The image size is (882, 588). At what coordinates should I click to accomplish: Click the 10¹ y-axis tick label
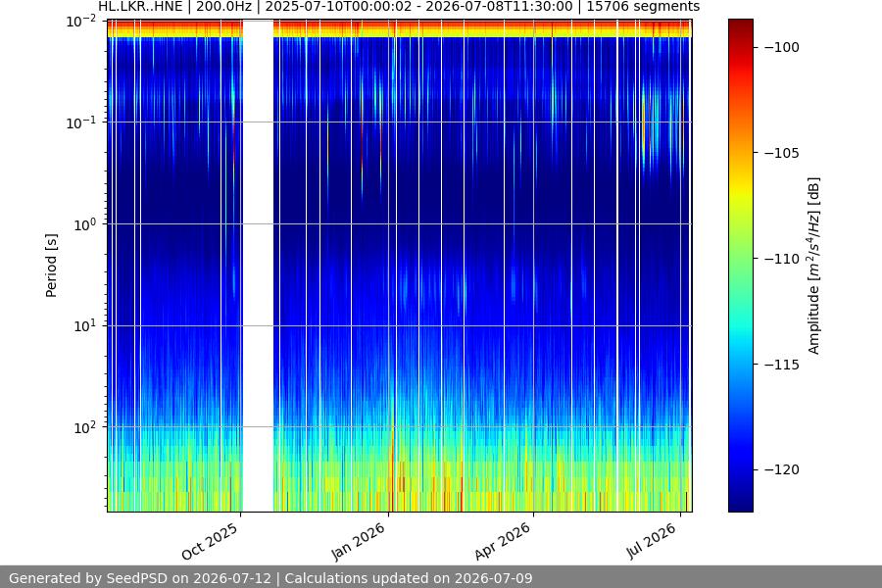tap(85, 325)
